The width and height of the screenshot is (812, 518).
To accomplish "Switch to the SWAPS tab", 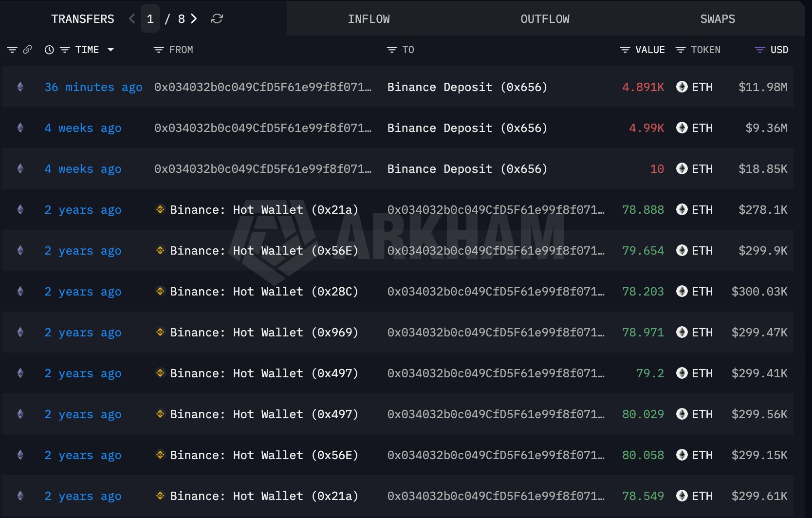I will (718, 19).
